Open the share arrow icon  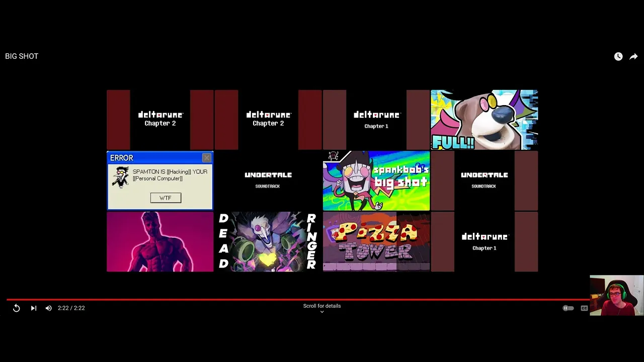633,57
